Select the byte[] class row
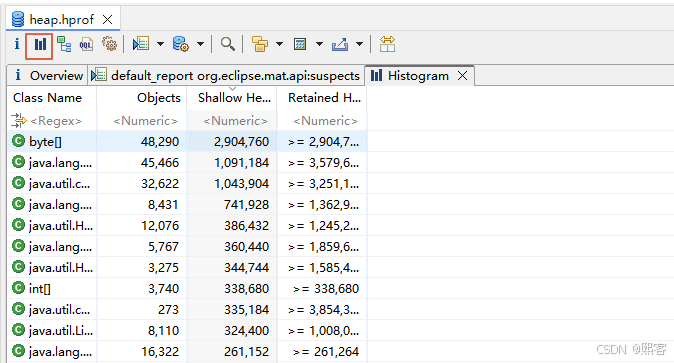The height and width of the screenshot is (363, 674). [187, 142]
